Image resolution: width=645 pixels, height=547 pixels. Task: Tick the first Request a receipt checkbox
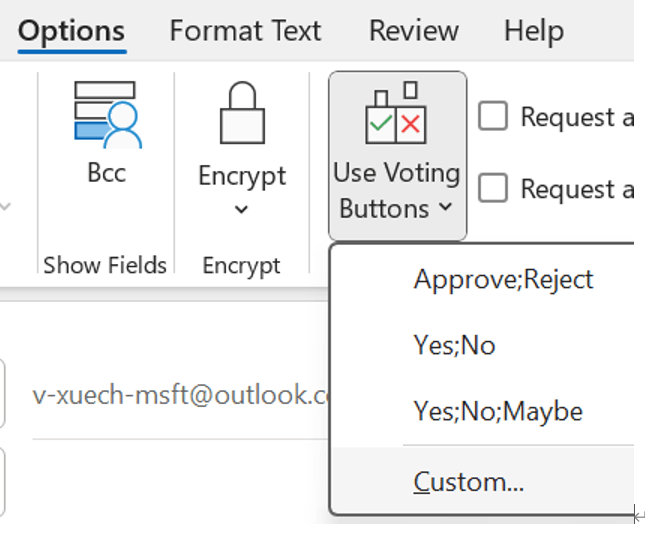492,116
